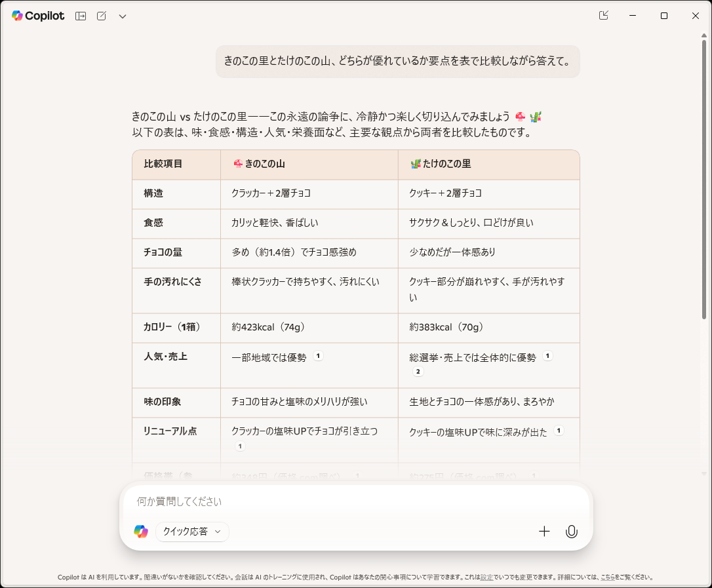Image resolution: width=712 pixels, height=588 pixels.
Task: Expand the chevron next to the compose icon
Action: pyautogui.click(x=122, y=16)
